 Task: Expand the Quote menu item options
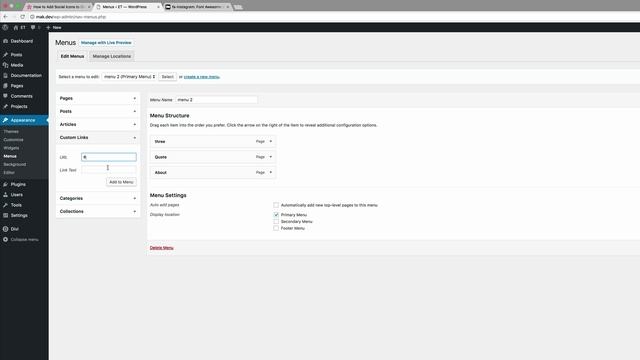point(271,157)
